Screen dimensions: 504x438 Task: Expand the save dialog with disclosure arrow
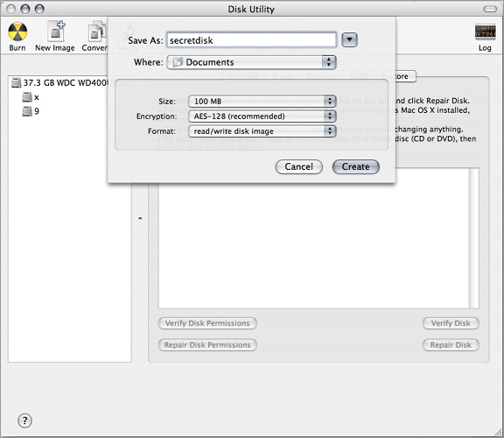[x=349, y=40]
